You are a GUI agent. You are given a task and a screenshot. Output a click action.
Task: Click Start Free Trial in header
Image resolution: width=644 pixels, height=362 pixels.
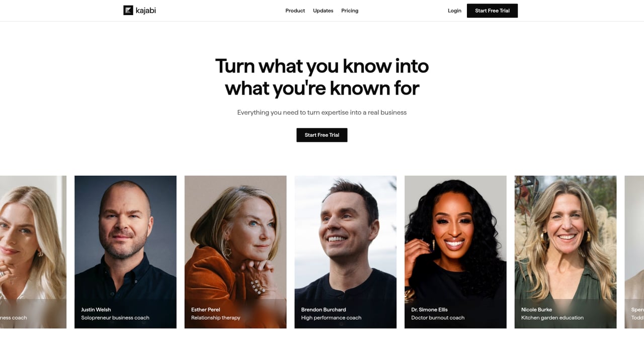[x=492, y=11]
